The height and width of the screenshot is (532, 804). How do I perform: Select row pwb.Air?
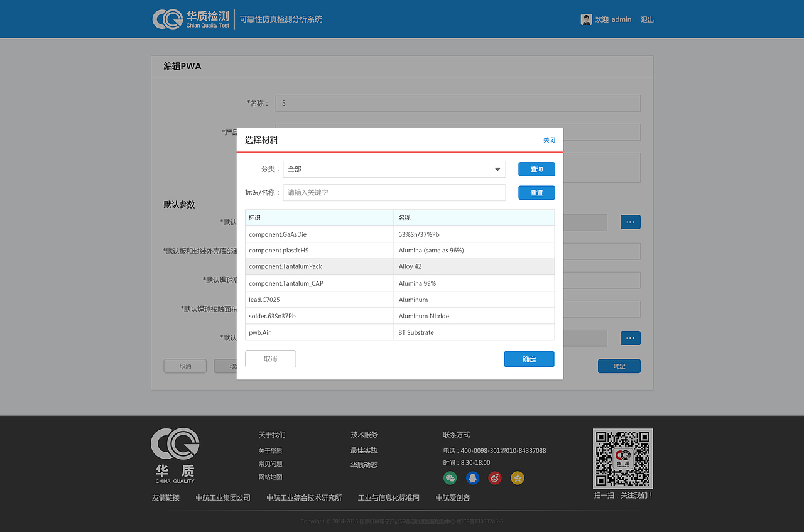tap(400, 332)
